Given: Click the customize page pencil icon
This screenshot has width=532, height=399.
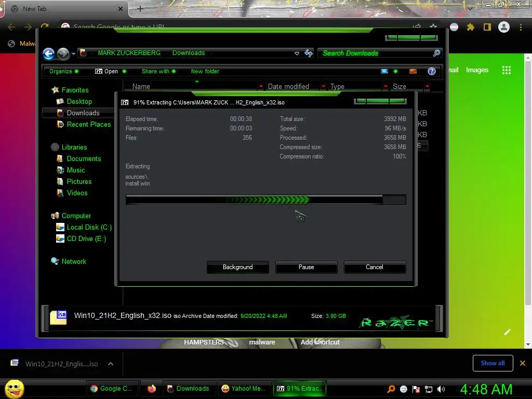Looking at the screenshot, I should pos(507,332).
